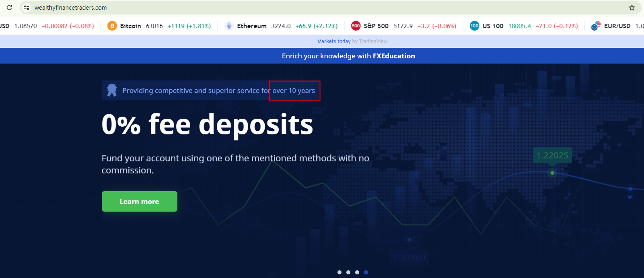Click US 100 value 18005.4
The height and width of the screenshot is (278, 644).
tap(520, 26)
